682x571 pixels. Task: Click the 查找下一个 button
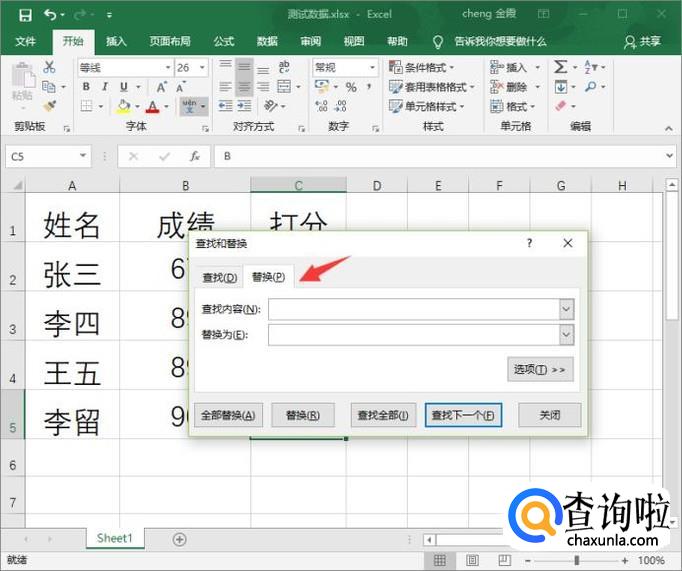(462, 415)
